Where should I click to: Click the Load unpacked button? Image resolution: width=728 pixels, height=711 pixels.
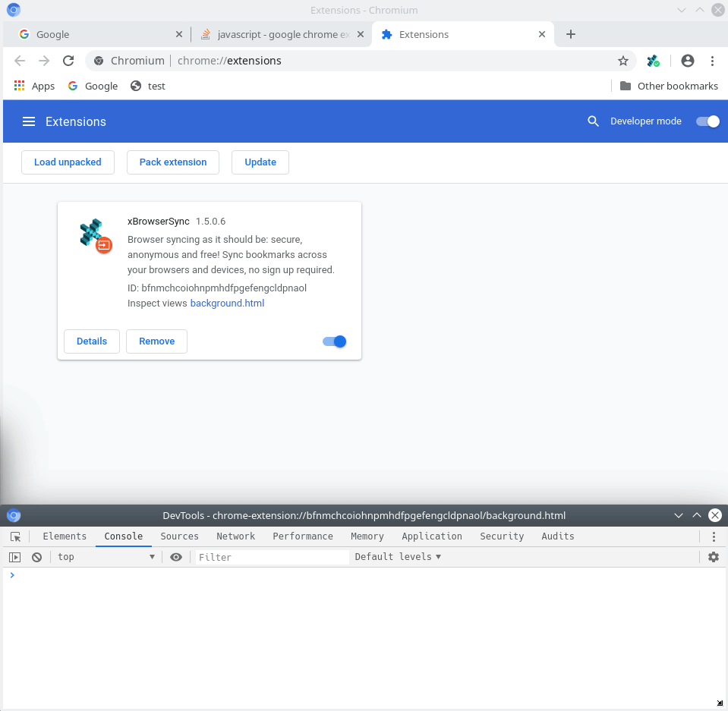(x=68, y=162)
